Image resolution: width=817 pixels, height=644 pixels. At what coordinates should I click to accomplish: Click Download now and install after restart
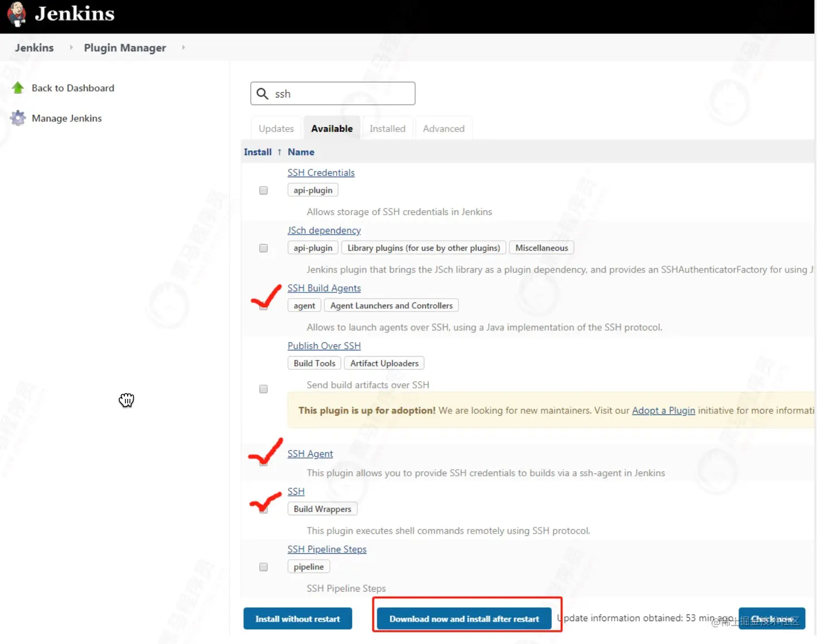coord(464,619)
